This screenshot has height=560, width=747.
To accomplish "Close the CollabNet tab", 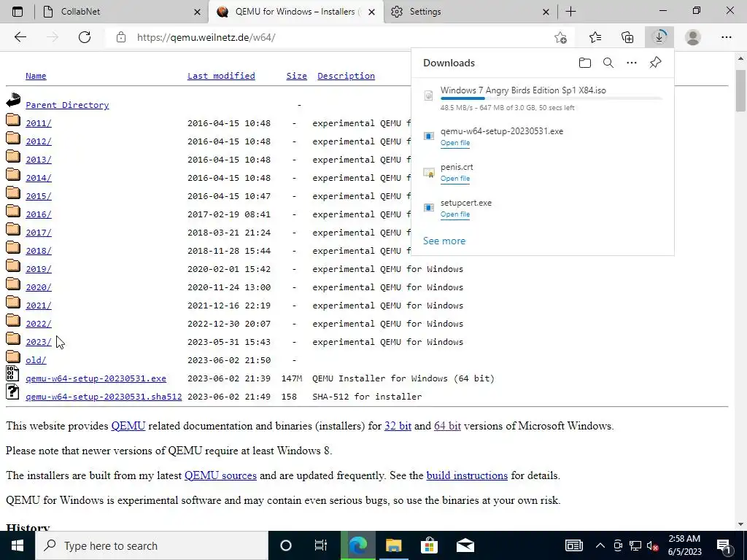I will click(x=197, y=12).
